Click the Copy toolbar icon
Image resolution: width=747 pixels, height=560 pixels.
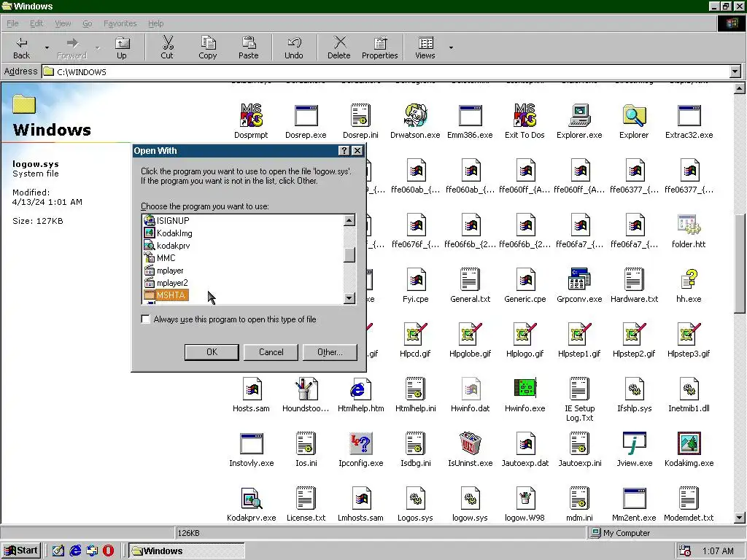point(208,43)
